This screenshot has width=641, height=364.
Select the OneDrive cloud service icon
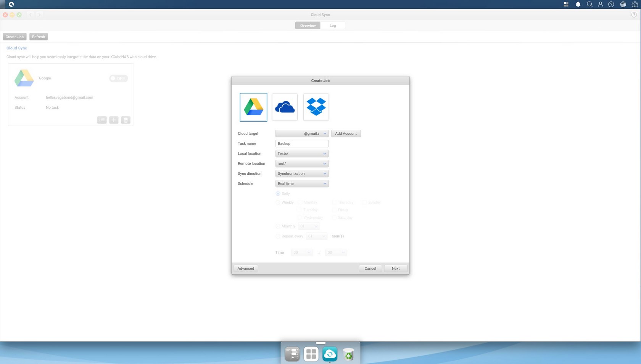[285, 107]
